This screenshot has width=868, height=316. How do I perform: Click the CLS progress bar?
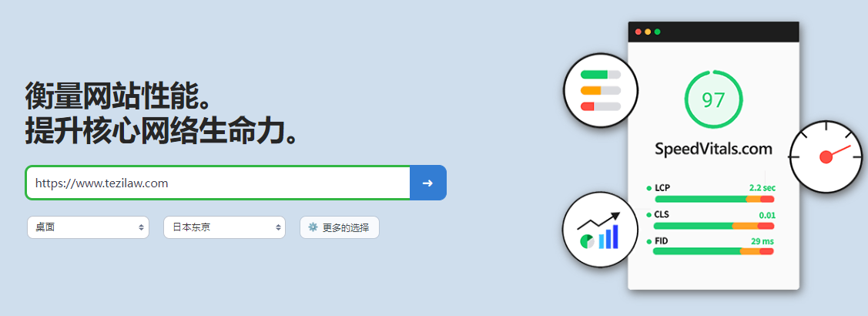coord(714,226)
